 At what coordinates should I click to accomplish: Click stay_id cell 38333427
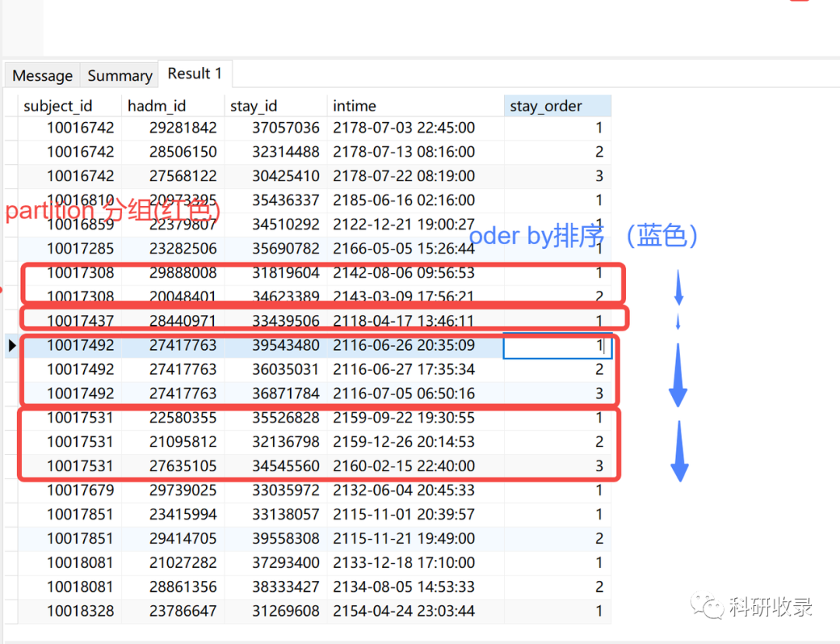click(275, 586)
